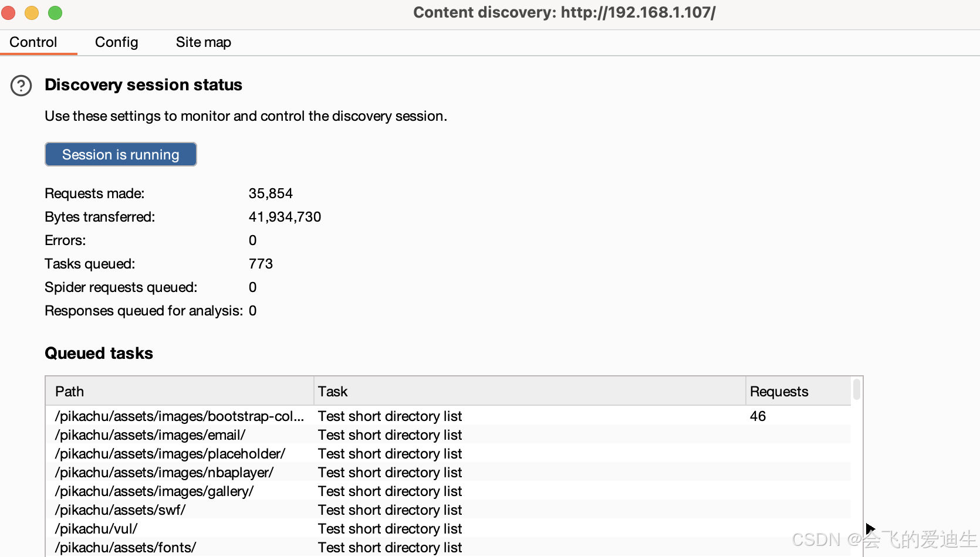Screen dimensions: 980x557
Task: Close the Content discovery window
Action: pos(8,12)
